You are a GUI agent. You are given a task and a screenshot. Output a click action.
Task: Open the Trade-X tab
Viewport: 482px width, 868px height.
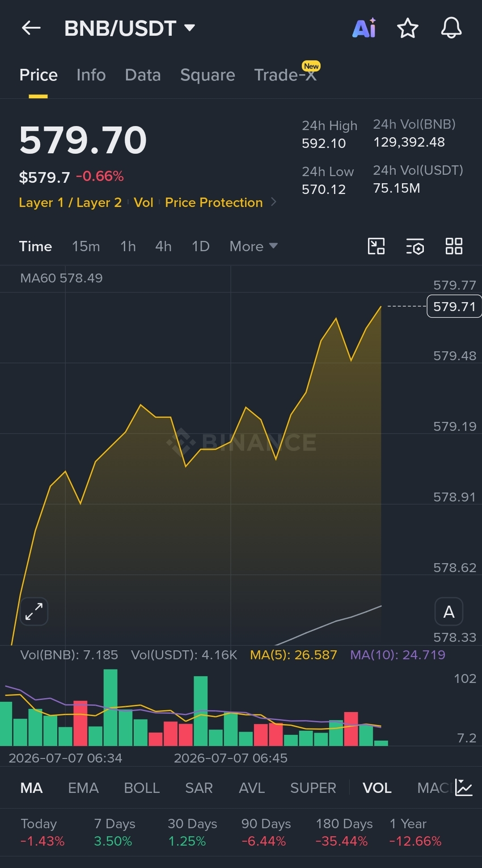[285, 75]
